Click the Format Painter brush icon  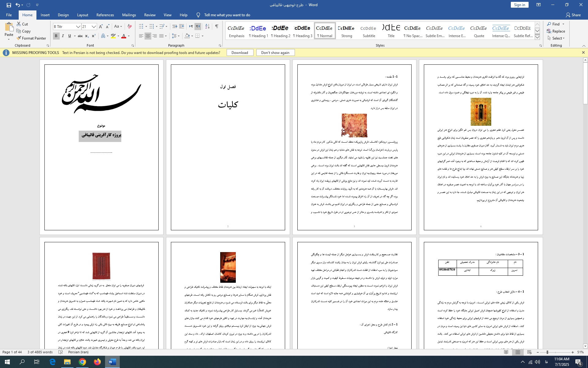click(19, 38)
